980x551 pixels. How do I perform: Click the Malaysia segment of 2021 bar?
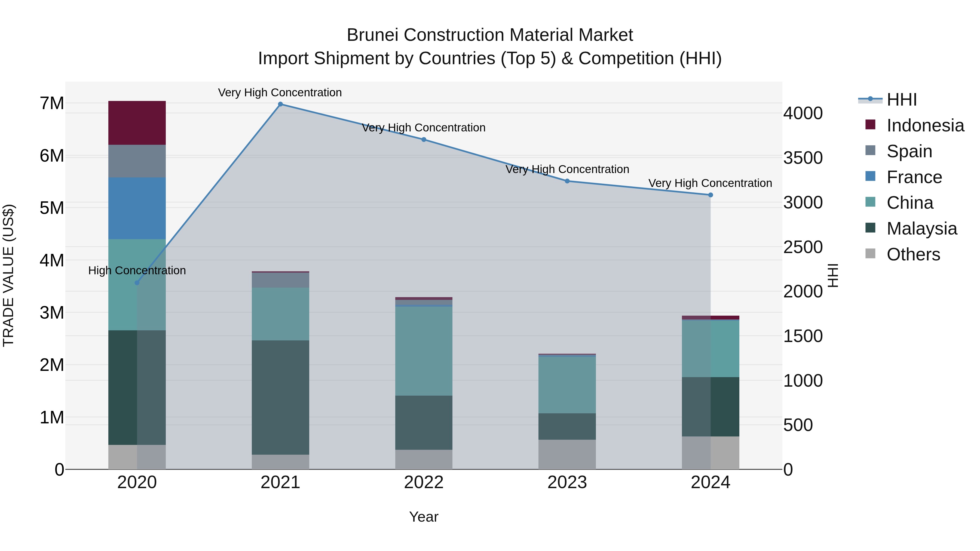[x=280, y=397]
